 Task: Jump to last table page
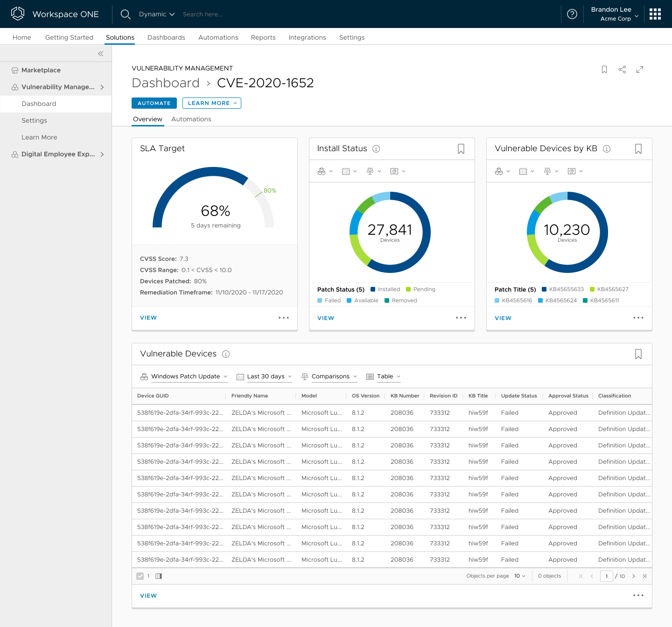(644, 576)
